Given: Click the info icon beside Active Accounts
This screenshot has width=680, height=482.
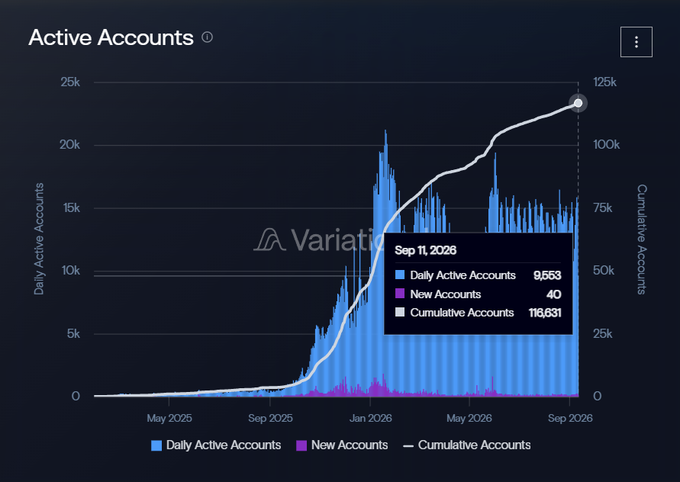Looking at the screenshot, I should [207, 37].
